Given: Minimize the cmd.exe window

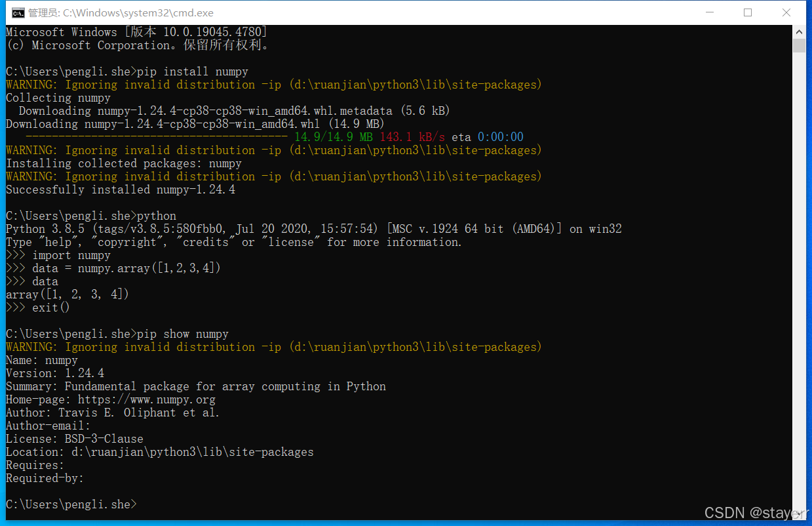Looking at the screenshot, I should click(x=708, y=12).
